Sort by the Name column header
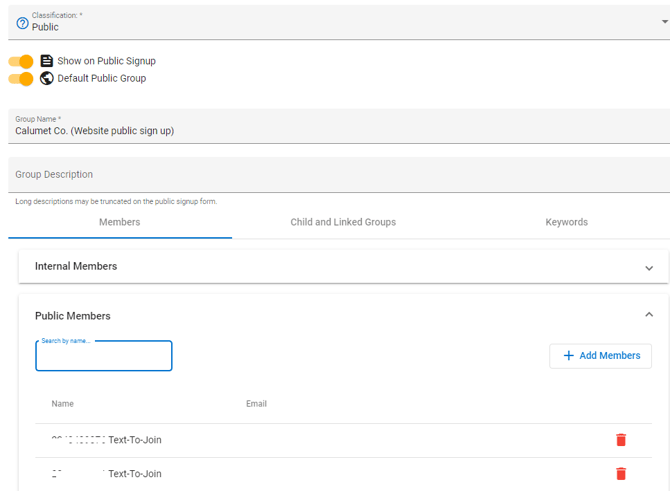670x491 pixels. [62, 404]
